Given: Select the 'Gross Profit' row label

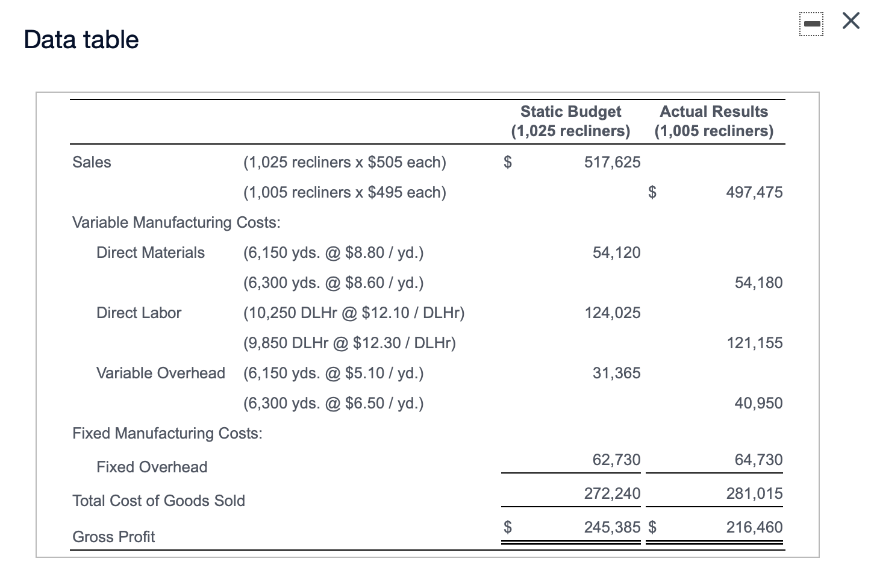Looking at the screenshot, I should 114,537.
